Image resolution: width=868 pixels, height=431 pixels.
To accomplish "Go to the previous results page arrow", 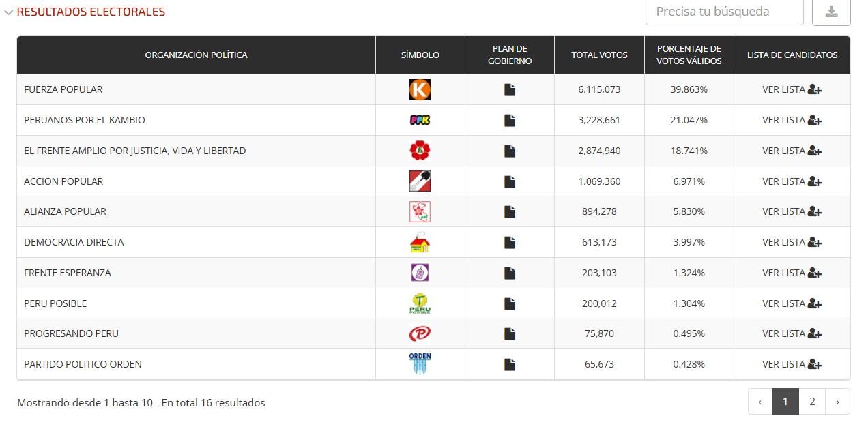I will tap(760, 402).
